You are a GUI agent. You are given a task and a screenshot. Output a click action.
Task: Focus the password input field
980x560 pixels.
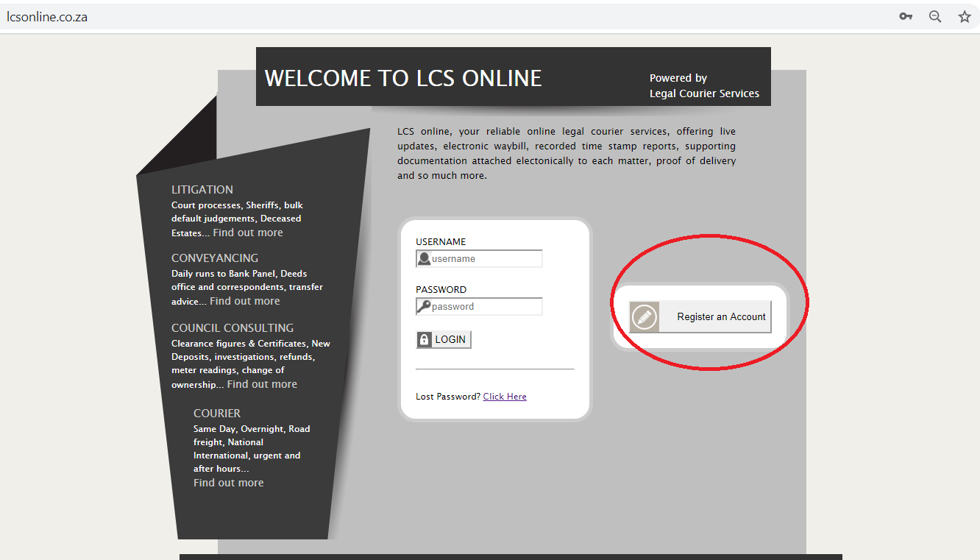pyautogui.click(x=479, y=306)
